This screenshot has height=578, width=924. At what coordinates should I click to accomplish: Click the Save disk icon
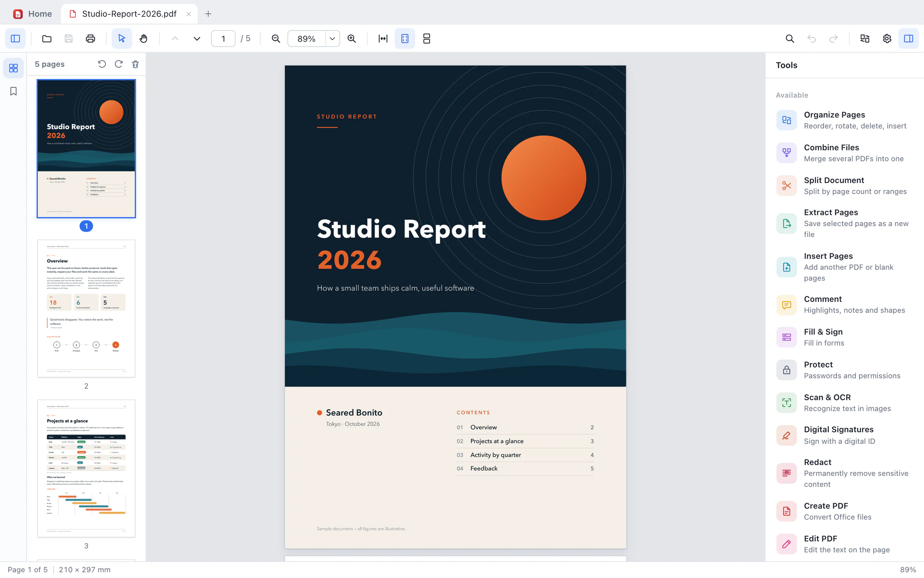coord(69,39)
